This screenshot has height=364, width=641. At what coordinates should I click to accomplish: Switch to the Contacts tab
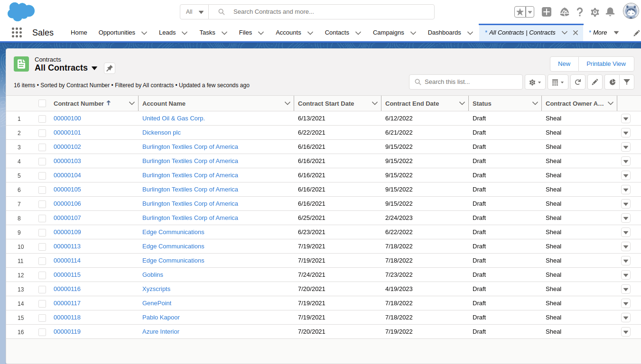click(x=337, y=33)
